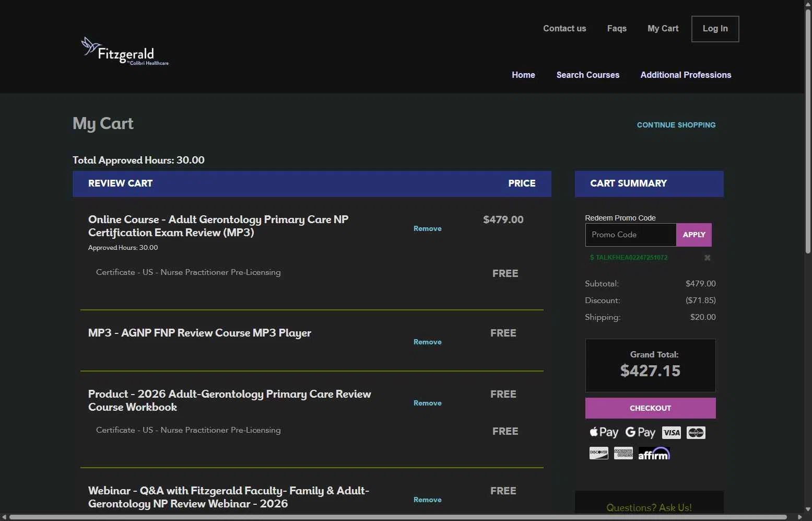The height and width of the screenshot is (521, 812).
Task: Click Continue Shopping link
Action: pyautogui.click(x=676, y=125)
